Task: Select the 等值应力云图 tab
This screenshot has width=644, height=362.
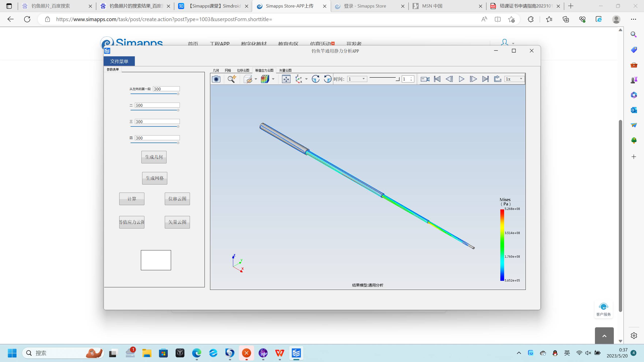Action: pyautogui.click(x=264, y=70)
